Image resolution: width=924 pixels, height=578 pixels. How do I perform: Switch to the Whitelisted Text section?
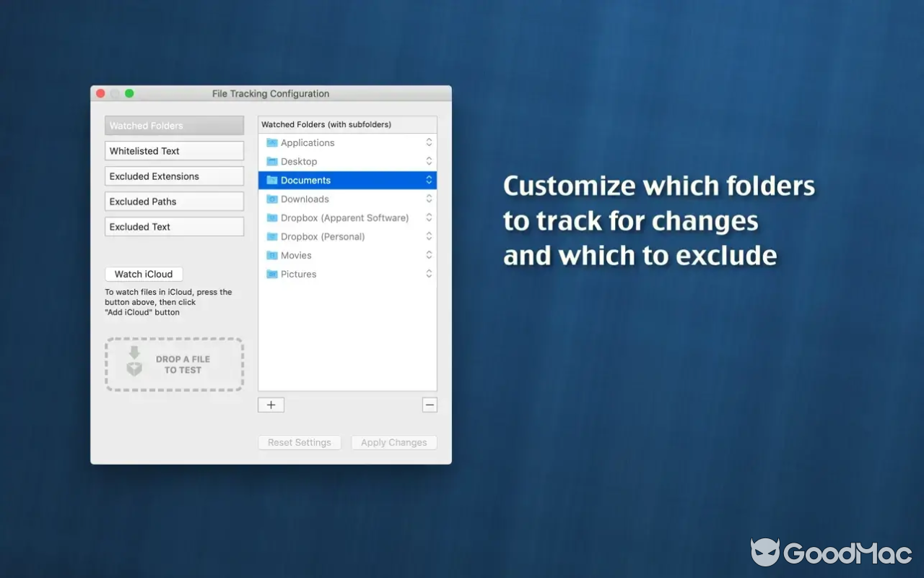(x=174, y=150)
